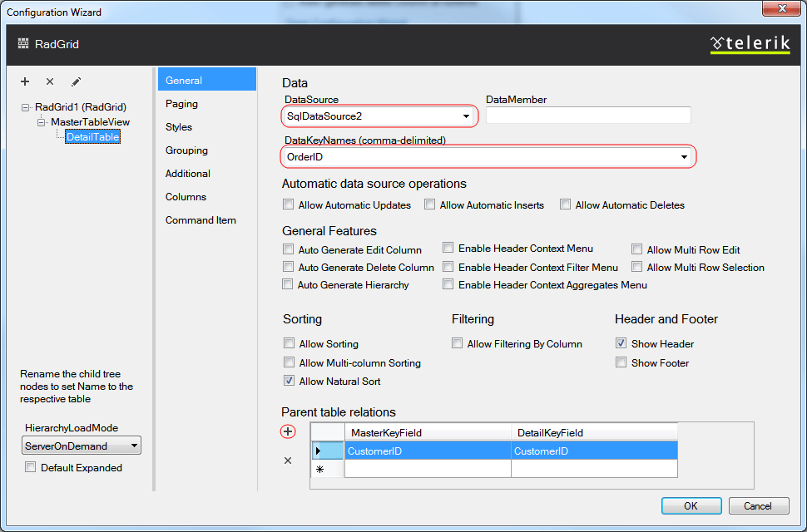Open the HierarchyLoadMode dropdown
The height and width of the screenshot is (532, 807).
pos(133,446)
